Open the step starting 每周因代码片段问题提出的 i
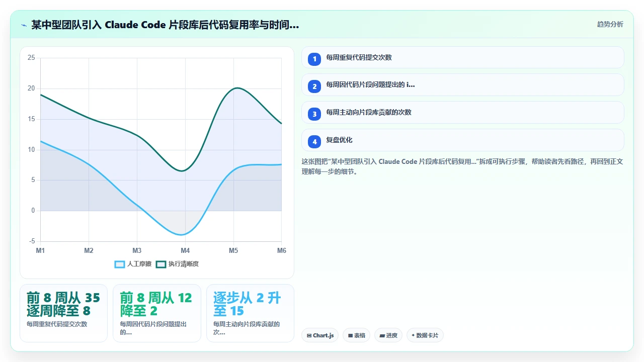This screenshot has height=362, width=644. point(463,85)
